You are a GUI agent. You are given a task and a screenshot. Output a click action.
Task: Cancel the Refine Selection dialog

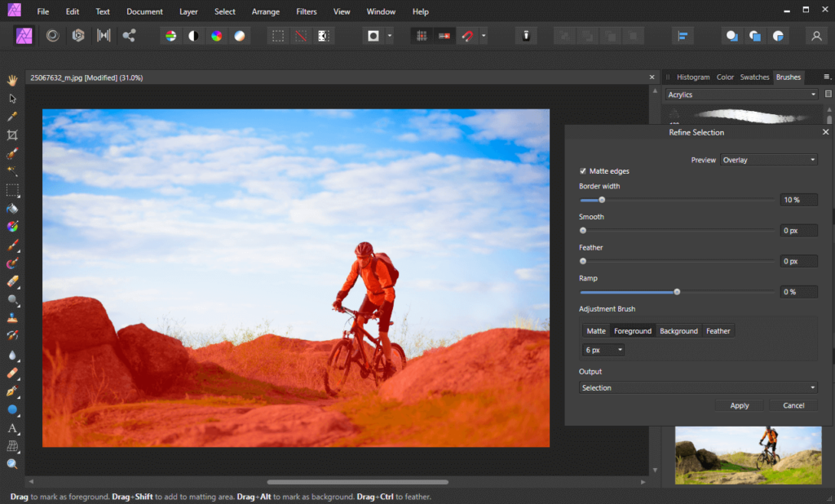coord(793,405)
